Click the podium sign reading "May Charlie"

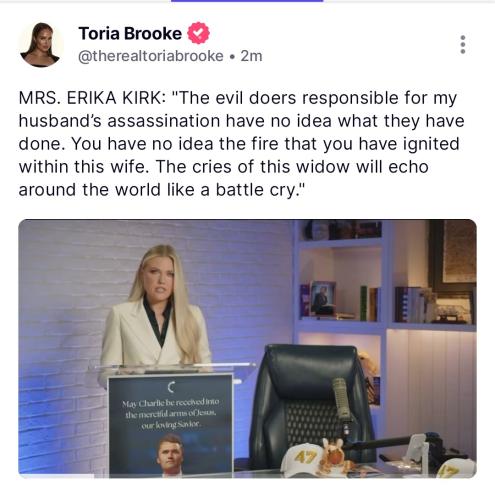170,425
